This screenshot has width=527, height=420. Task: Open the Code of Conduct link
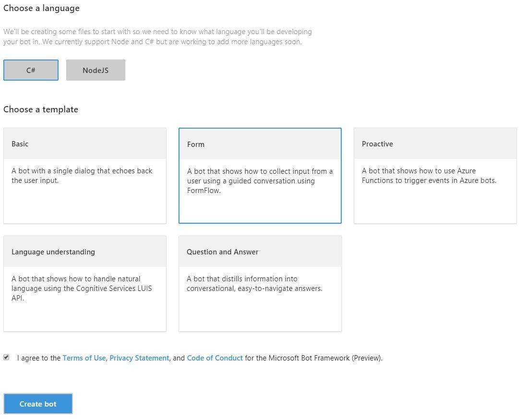pos(215,358)
